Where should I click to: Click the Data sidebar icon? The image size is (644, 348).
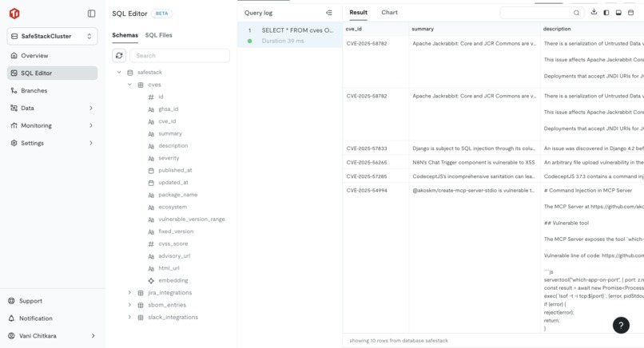14,108
